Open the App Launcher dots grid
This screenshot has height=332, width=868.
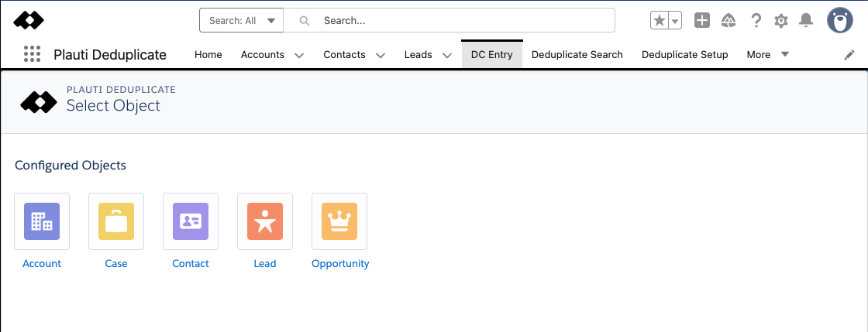tap(33, 54)
